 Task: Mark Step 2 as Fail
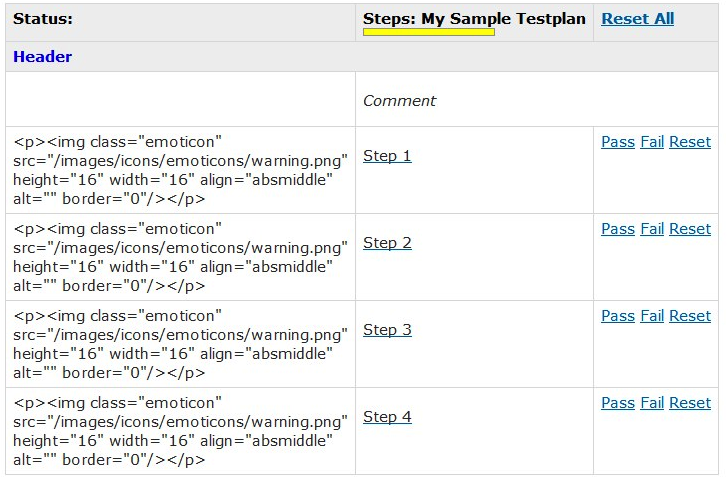652,229
